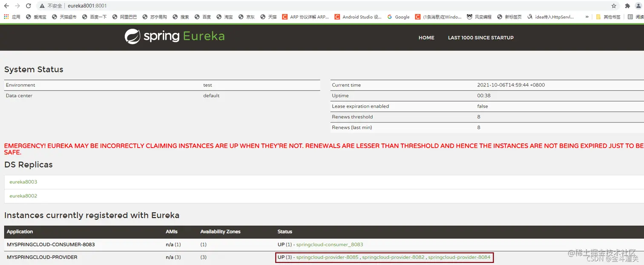Screen dimensions: 644x265
Task: Open the springcloud-consumer_8083 instance link
Action: click(x=330, y=245)
